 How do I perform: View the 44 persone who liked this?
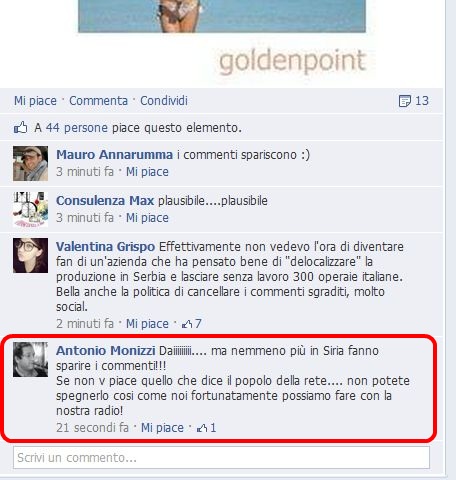point(77,128)
